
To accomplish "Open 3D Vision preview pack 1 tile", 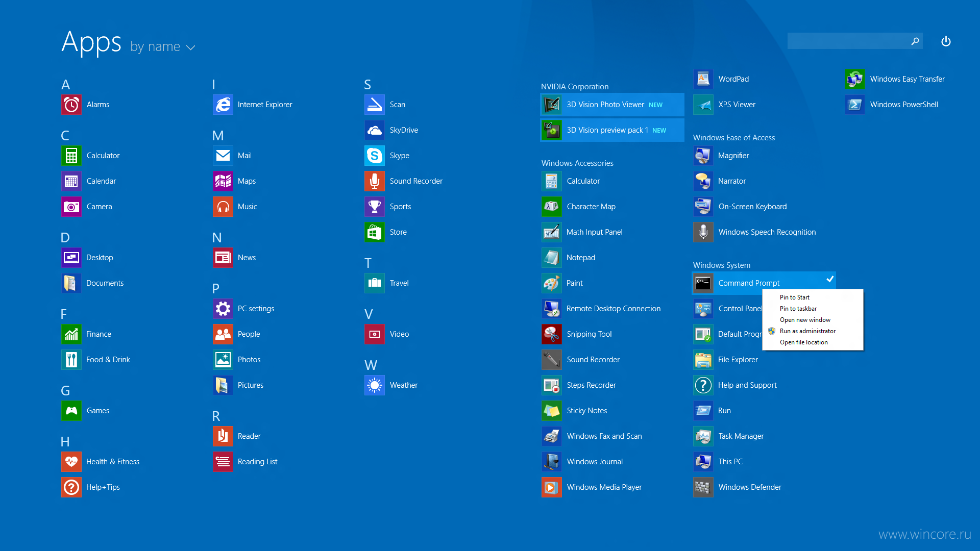I will 612,130.
